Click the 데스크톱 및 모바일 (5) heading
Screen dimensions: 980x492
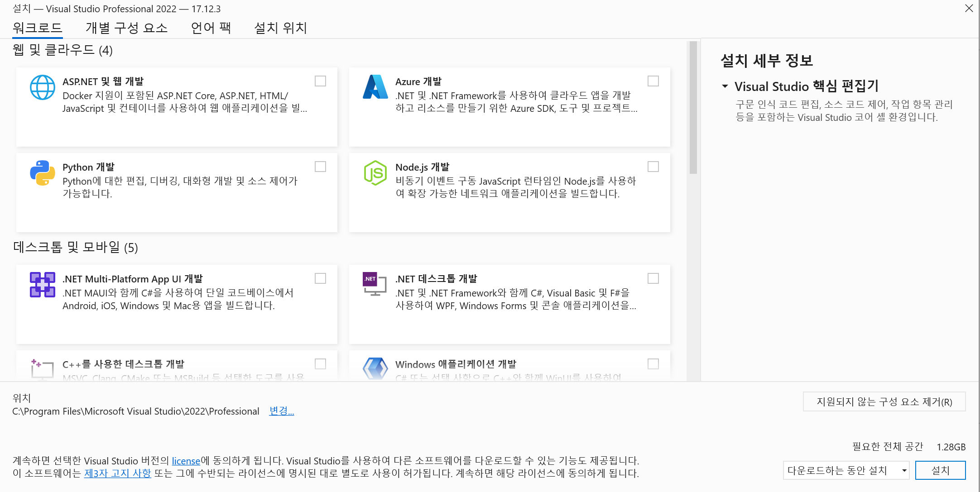click(x=76, y=247)
